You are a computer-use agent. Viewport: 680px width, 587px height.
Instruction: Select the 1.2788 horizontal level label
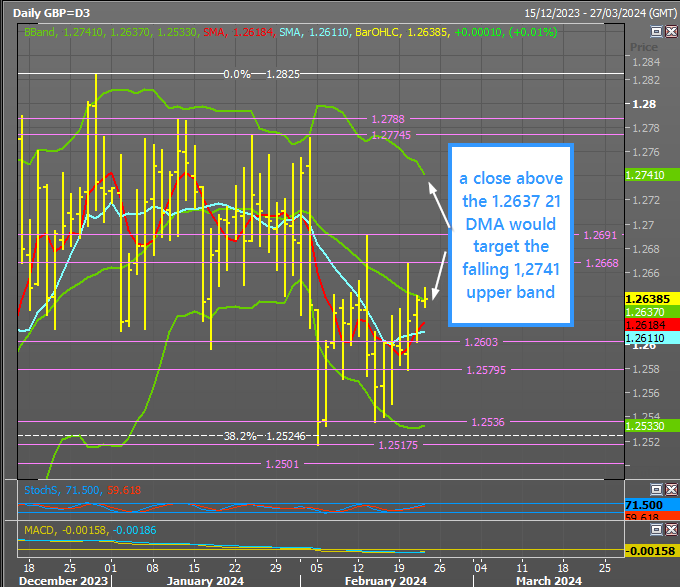click(x=388, y=119)
